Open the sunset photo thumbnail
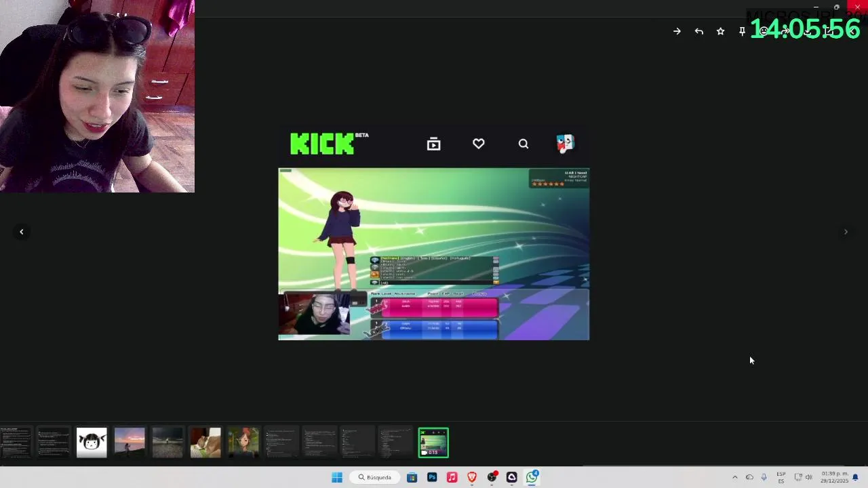The width and height of the screenshot is (868, 488). pyautogui.click(x=130, y=443)
